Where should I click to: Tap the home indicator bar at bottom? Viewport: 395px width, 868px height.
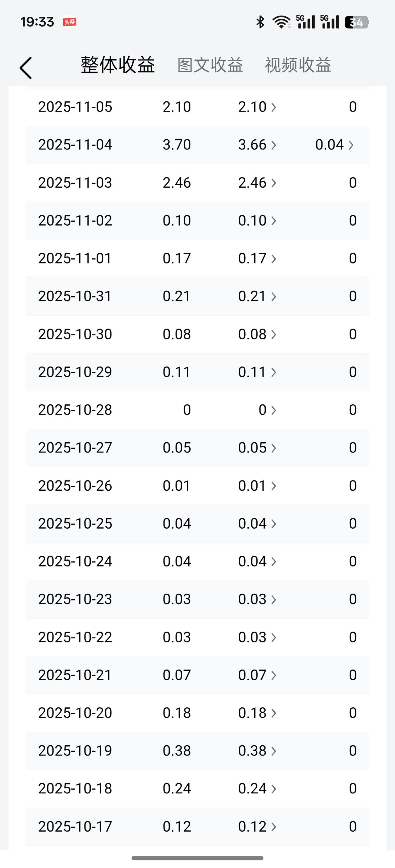point(197,858)
